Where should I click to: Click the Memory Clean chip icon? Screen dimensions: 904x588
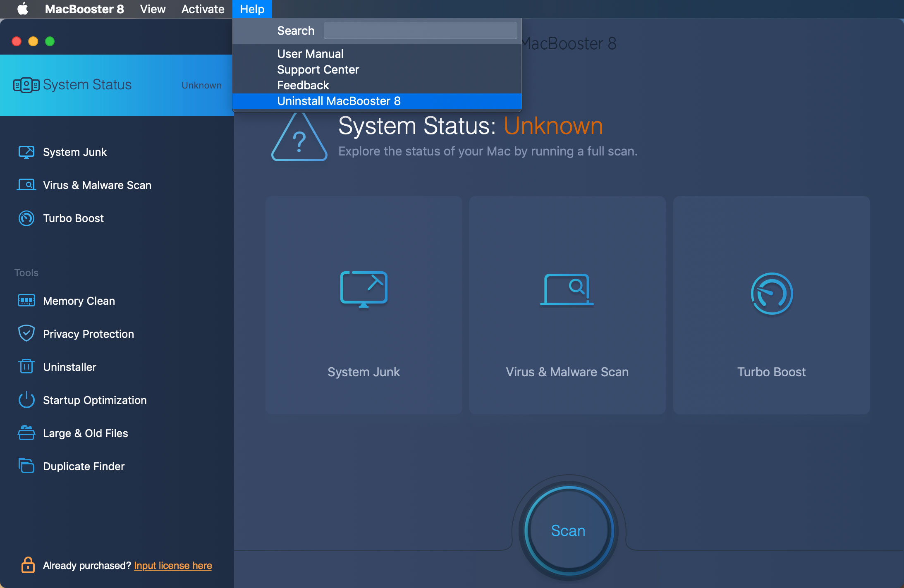[x=26, y=300]
